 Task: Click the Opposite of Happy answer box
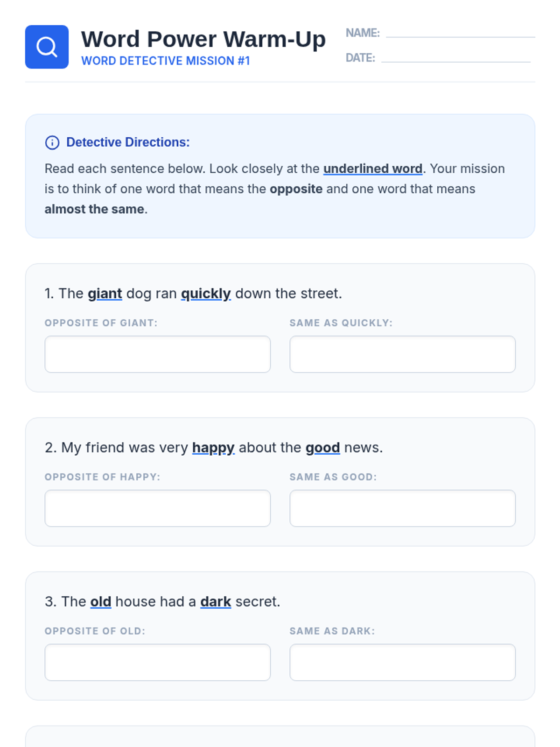[x=157, y=508]
